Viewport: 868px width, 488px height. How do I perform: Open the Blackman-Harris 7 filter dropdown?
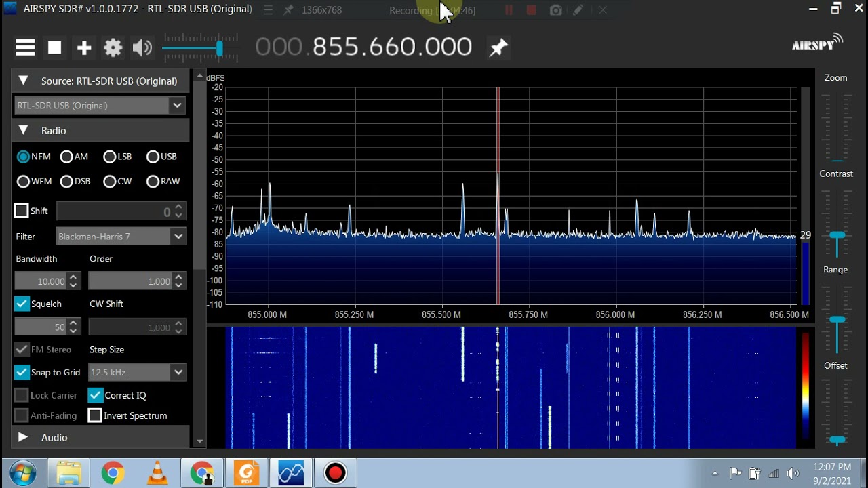click(x=178, y=237)
